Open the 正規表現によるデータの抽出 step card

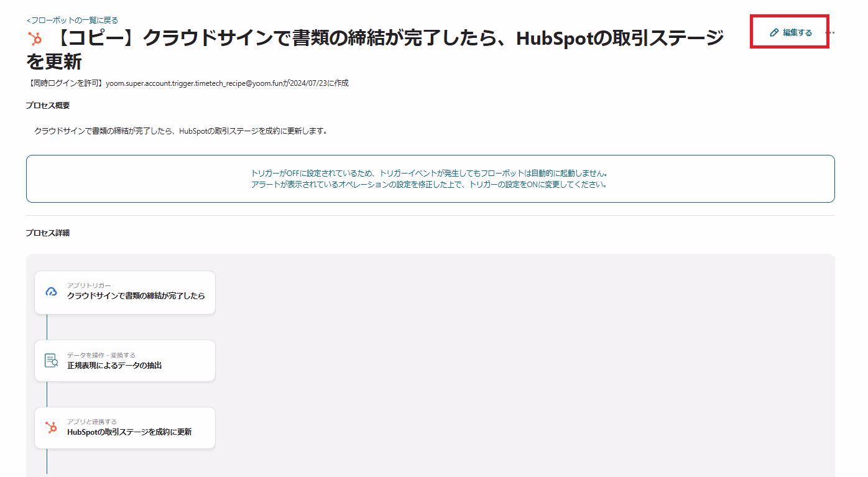[x=125, y=361]
